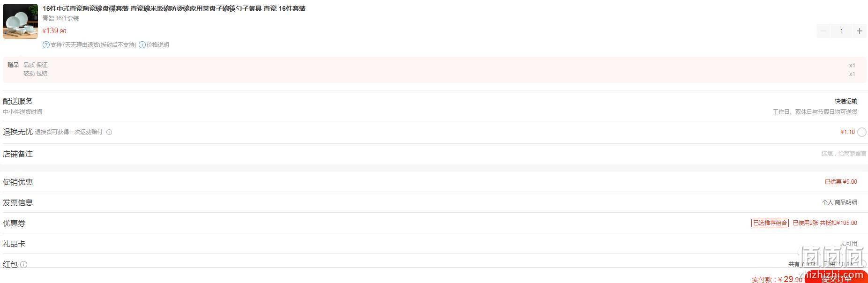Click the quantity input field showing 1
Viewport: 868px width, 283px height.
click(841, 31)
